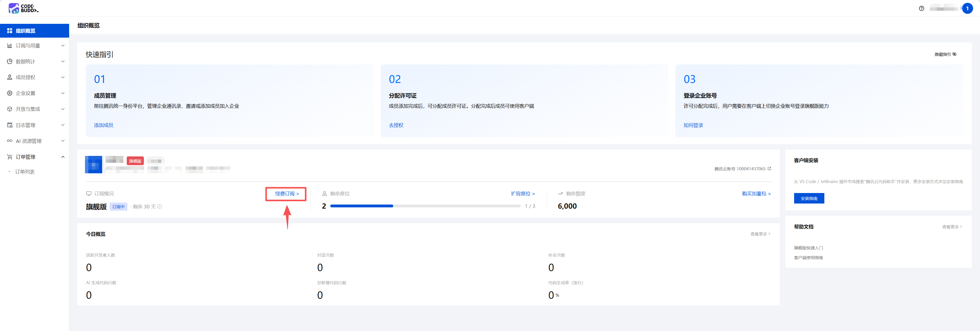Open 订单列表 submenu item
The image size is (980, 331).
click(25, 172)
